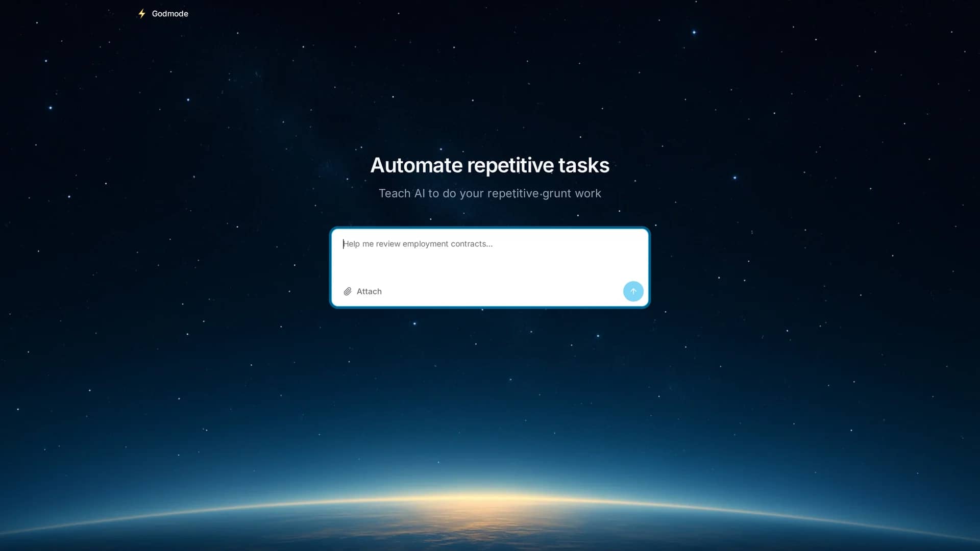This screenshot has height=551, width=980.
Task: Click the Attach button label
Action: (x=369, y=291)
